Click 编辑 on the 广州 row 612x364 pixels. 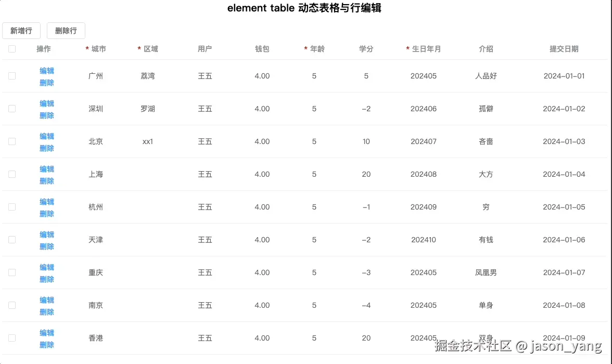46,70
